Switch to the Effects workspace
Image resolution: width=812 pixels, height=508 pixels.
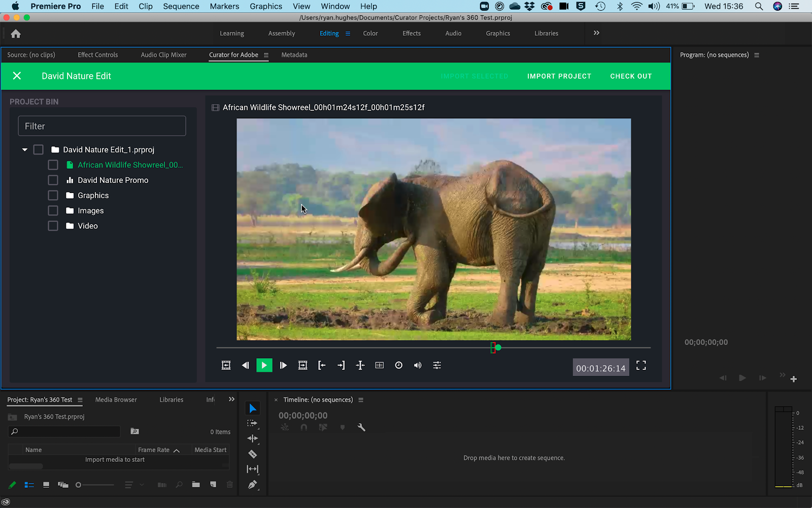click(x=412, y=34)
